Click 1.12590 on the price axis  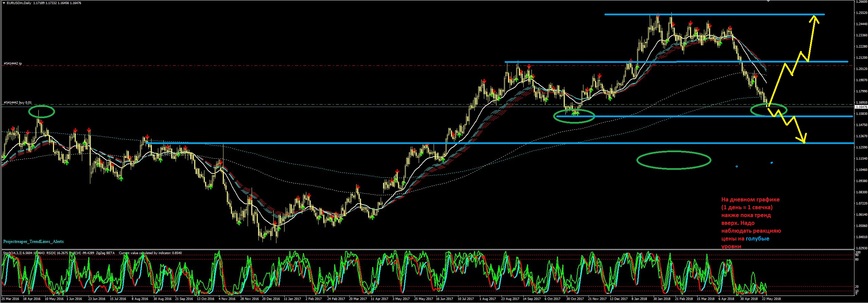861,147
